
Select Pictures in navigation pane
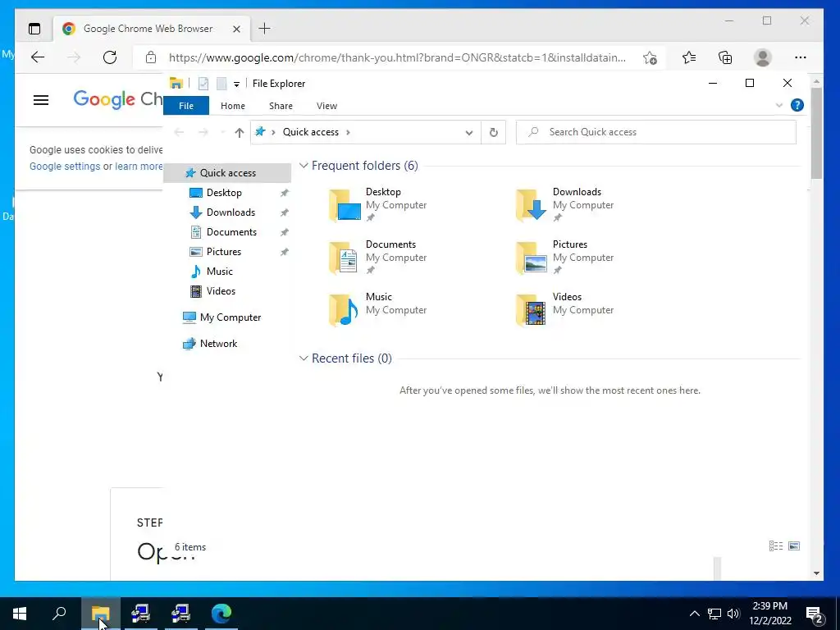(223, 252)
